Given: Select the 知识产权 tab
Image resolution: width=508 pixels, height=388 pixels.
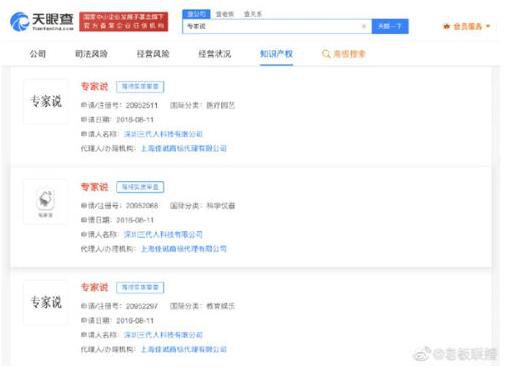Looking at the screenshot, I should pyautogui.click(x=276, y=54).
